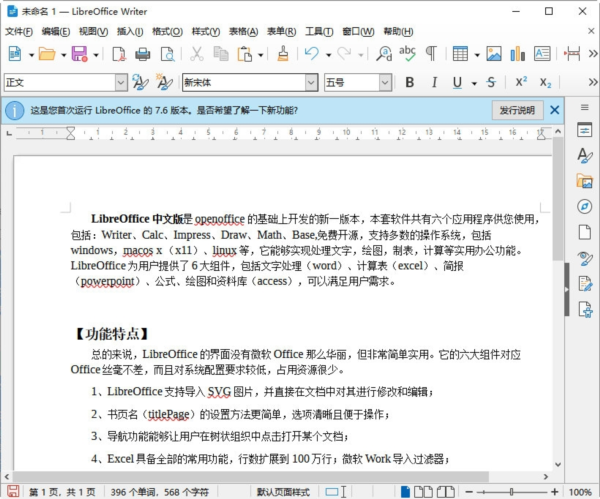This screenshot has height=499, width=600.
Task: Click the 发行说明 button
Action: click(517, 111)
